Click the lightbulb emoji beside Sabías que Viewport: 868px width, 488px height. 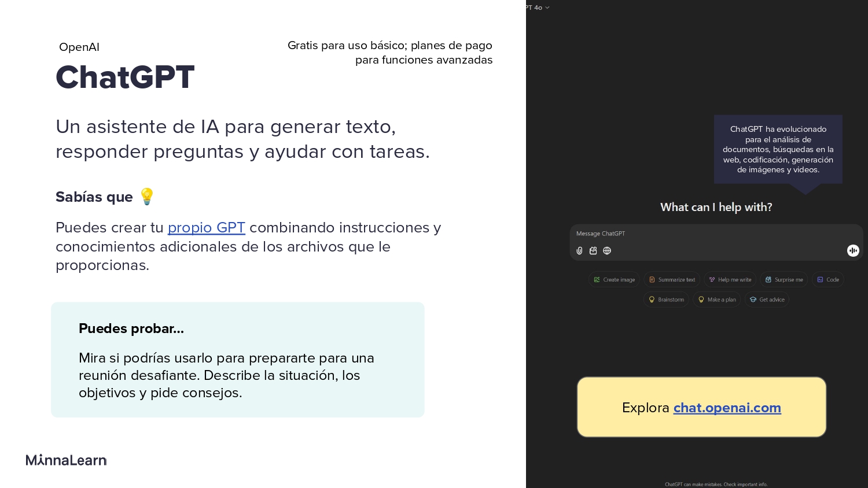pyautogui.click(x=146, y=197)
